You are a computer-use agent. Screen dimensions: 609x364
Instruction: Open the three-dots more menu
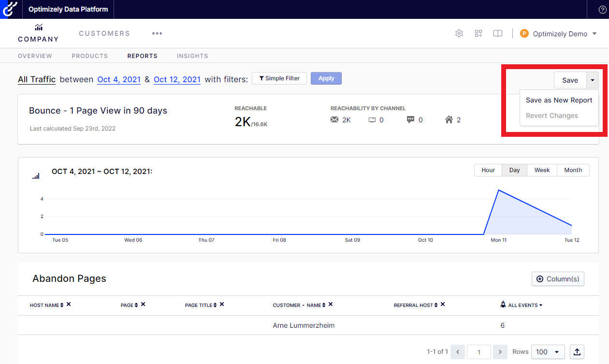coord(157,33)
